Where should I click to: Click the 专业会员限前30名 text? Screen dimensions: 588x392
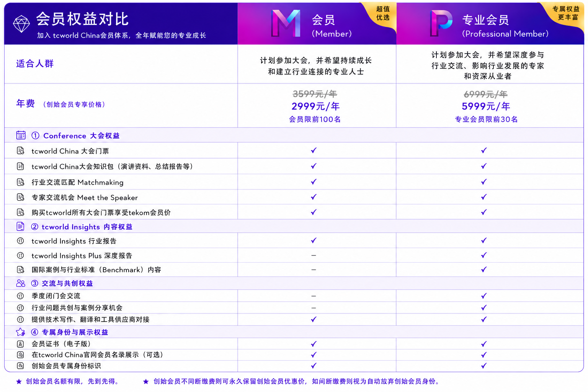[x=486, y=119]
